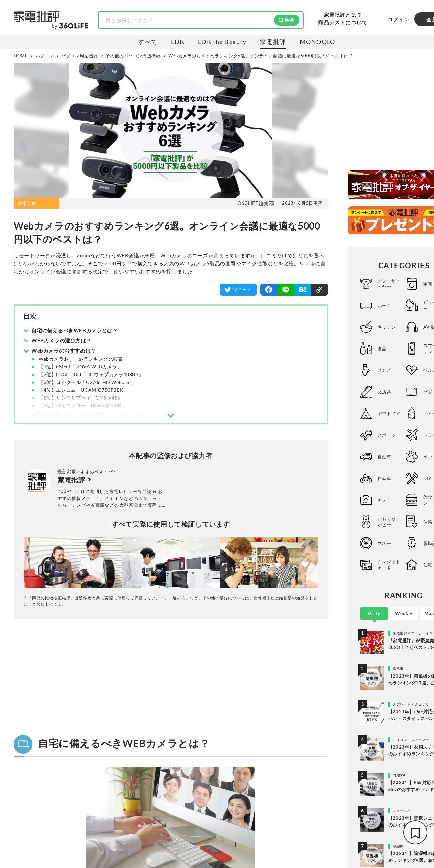Open ホーム sofa category icon
Image resolution: width=434 pixels, height=868 pixels.
(x=366, y=305)
